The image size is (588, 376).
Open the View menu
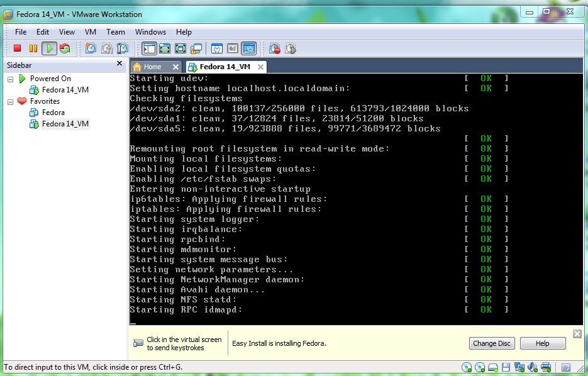(67, 32)
